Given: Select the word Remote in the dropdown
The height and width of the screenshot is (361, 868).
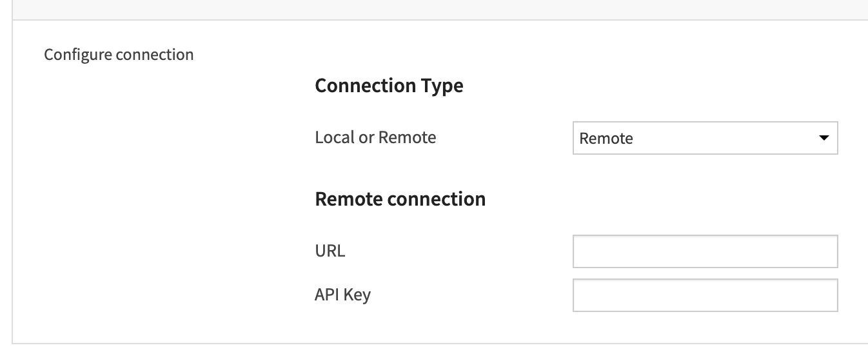Looking at the screenshot, I should 606,139.
